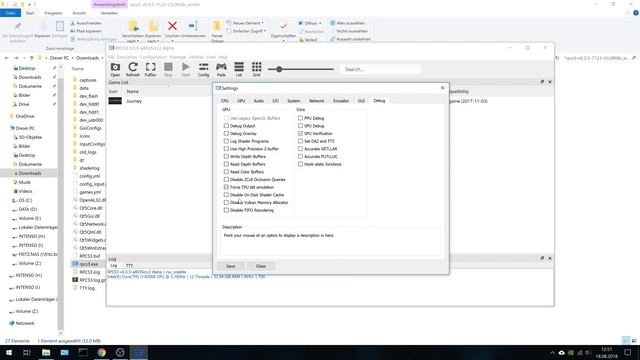The height and width of the screenshot is (360, 640).
Task: Open the Windows Start button
Action: (x=9, y=352)
